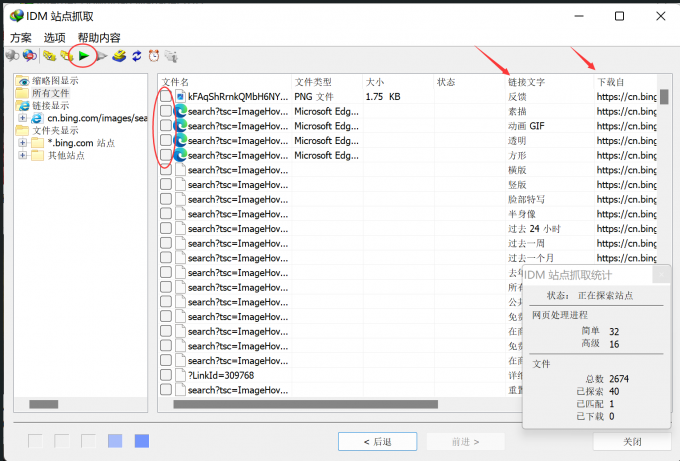Click the blue refresh arrows icon
Viewport: 680px width, 461px height.
(137, 56)
